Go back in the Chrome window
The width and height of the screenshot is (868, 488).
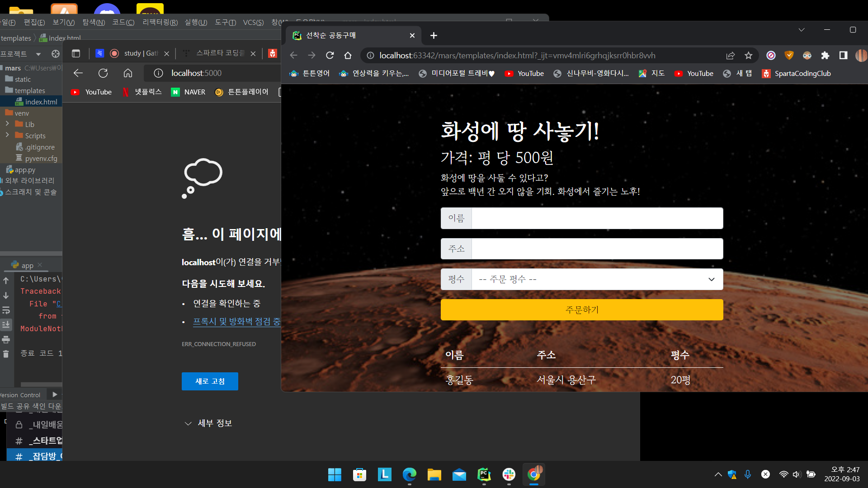pyautogui.click(x=293, y=55)
